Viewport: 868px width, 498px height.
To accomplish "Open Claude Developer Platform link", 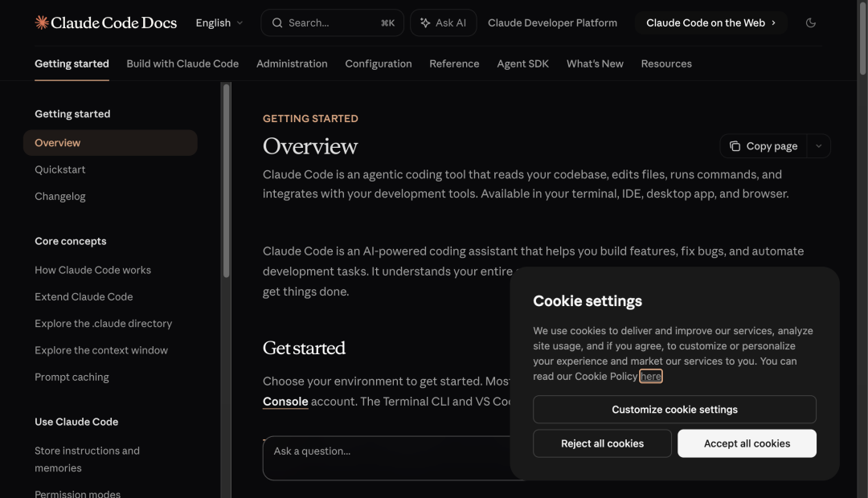I will 552,22.
